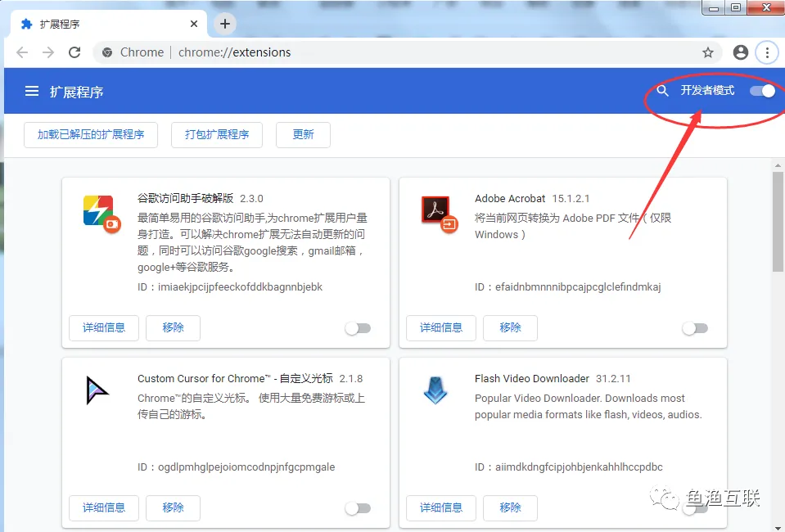Viewport: 785px width, 532px height.
Task: Click the scrollbar up arrow
Action: [x=778, y=165]
